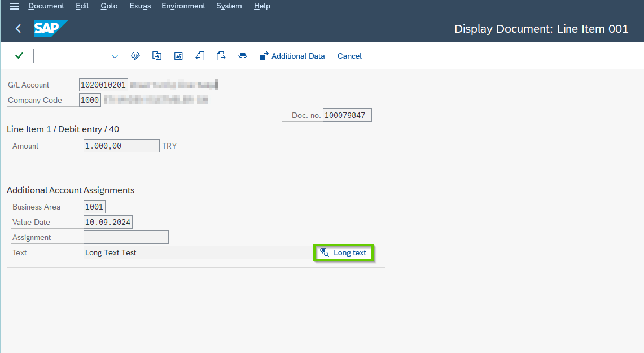Click the Text field containing Long Text Test

point(198,252)
